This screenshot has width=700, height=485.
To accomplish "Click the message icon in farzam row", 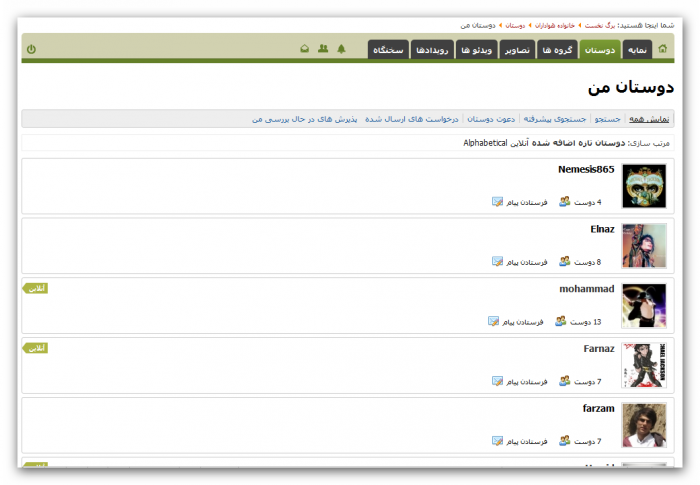I will (x=497, y=441).
